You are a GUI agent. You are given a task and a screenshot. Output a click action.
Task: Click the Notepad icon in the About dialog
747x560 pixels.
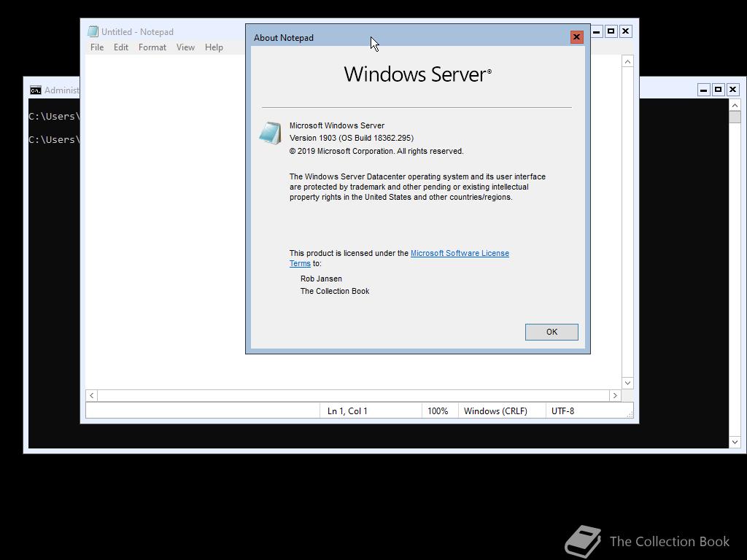[x=270, y=133]
